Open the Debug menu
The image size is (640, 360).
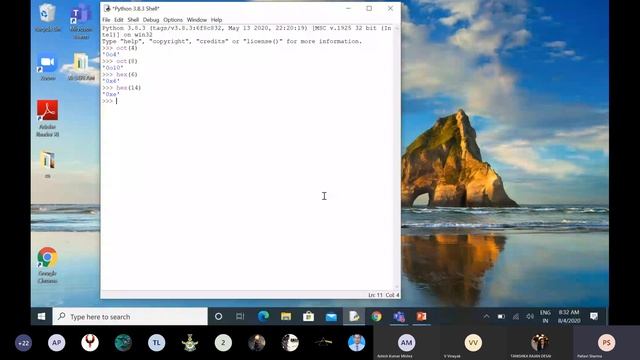click(151, 20)
